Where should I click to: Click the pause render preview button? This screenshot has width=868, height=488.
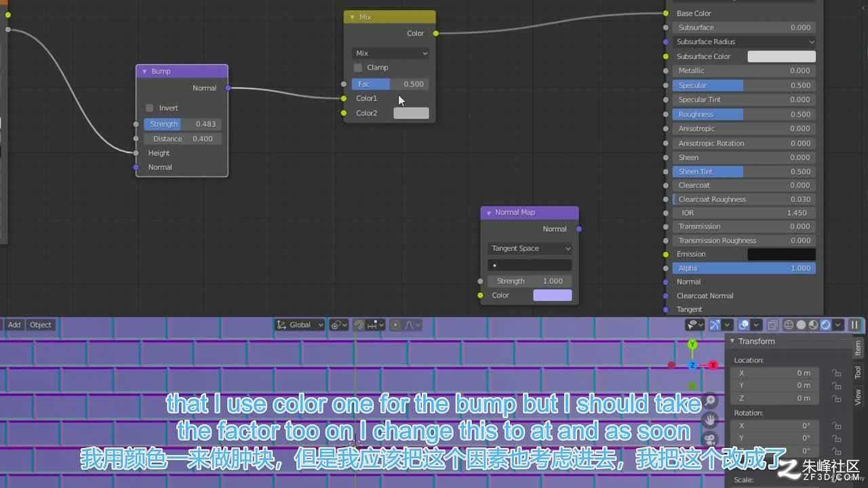tap(854, 325)
